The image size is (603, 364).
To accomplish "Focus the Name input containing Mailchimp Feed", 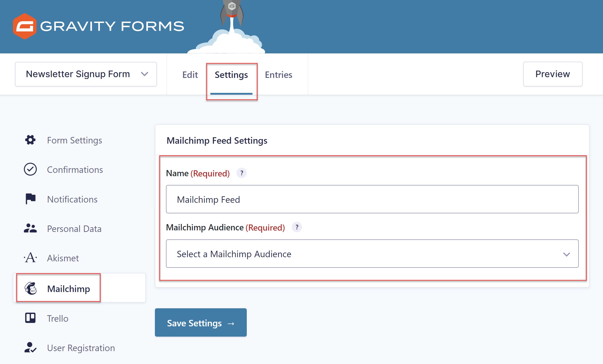I will coord(372,199).
